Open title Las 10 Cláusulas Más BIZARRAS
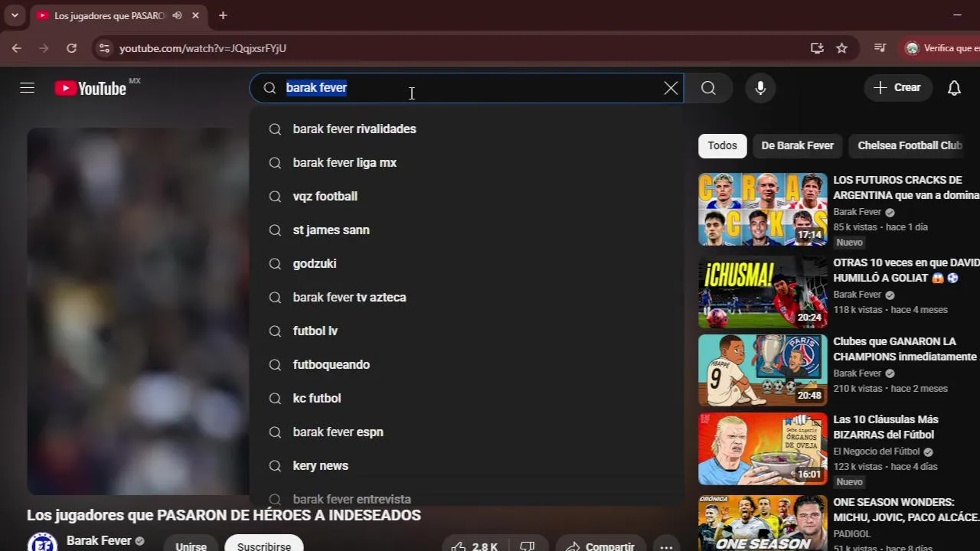The width and height of the screenshot is (980, 551). (x=886, y=427)
